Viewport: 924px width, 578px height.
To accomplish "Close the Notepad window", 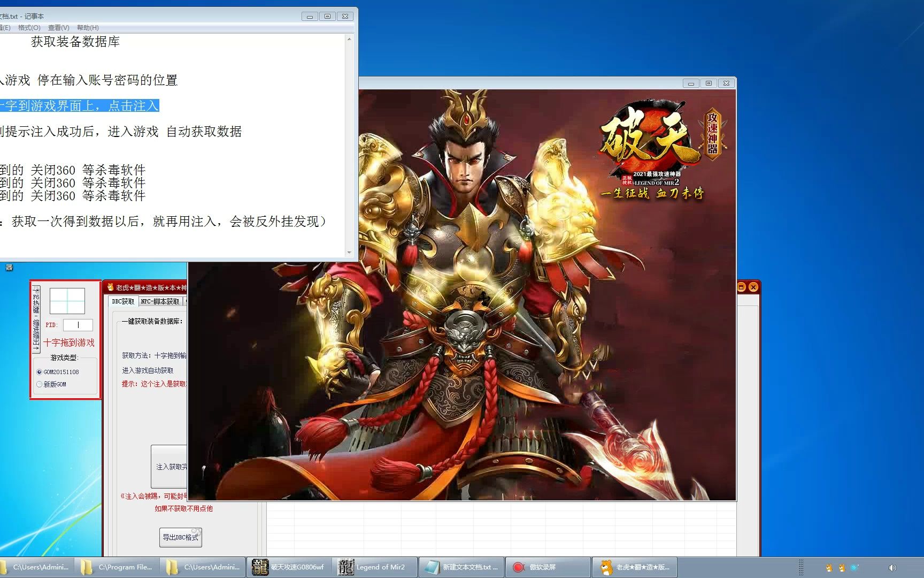I will pos(345,17).
